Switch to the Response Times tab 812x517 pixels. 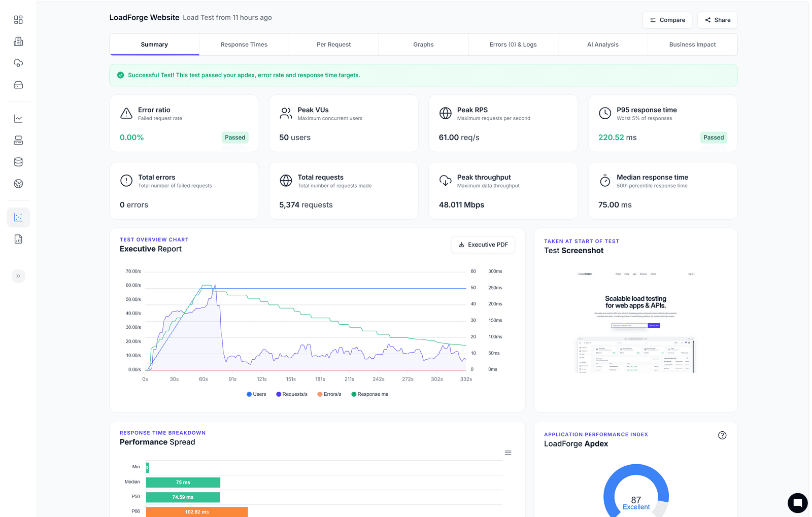[244, 45]
